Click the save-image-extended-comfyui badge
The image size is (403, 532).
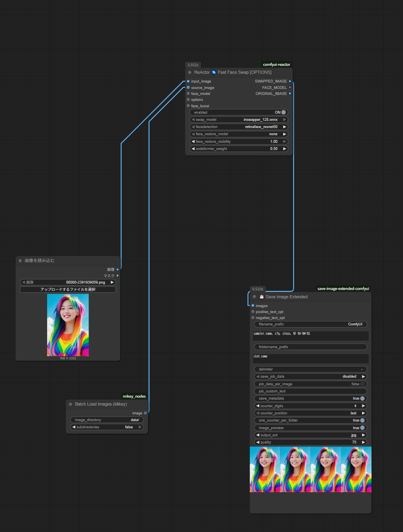coord(343,289)
